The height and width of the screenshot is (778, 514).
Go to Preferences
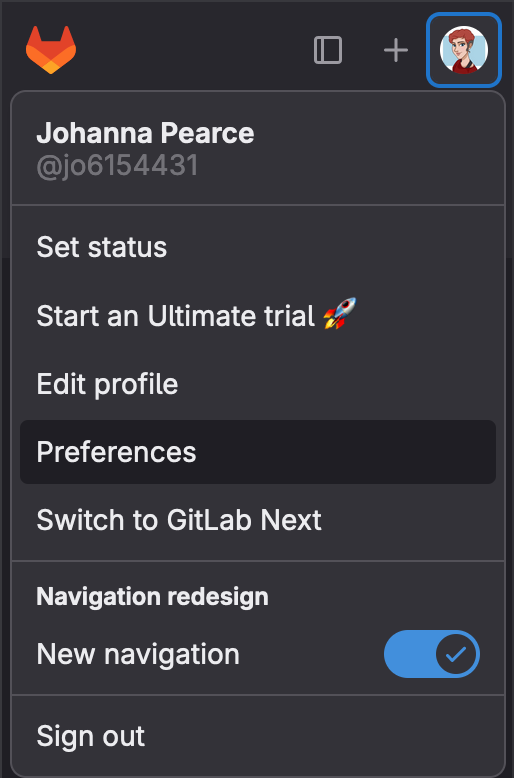tap(258, 452)
